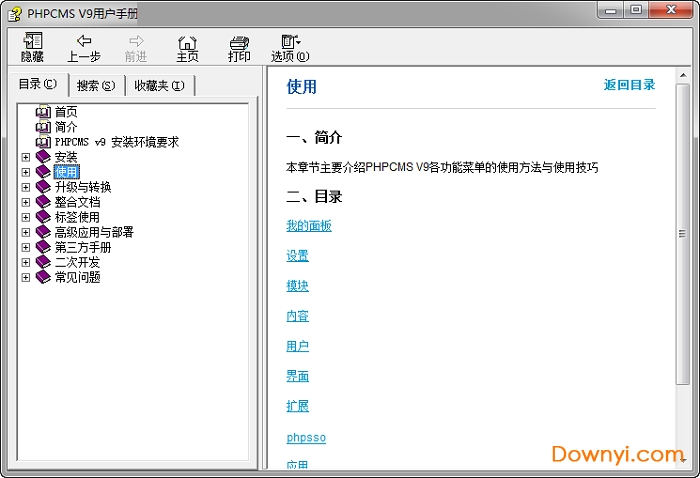Image resolution: width=700 pixels, height=478 pixels.
Task: Click the page icon beside PHPCMS v9 安装环境要求
Action: [x=43, y=142]
